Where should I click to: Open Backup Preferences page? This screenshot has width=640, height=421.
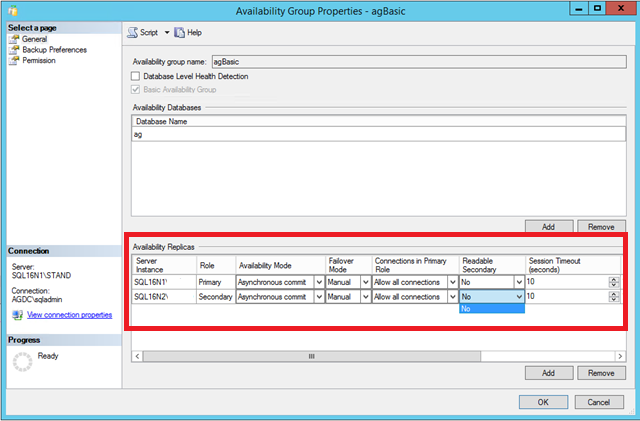coord(54,49)
